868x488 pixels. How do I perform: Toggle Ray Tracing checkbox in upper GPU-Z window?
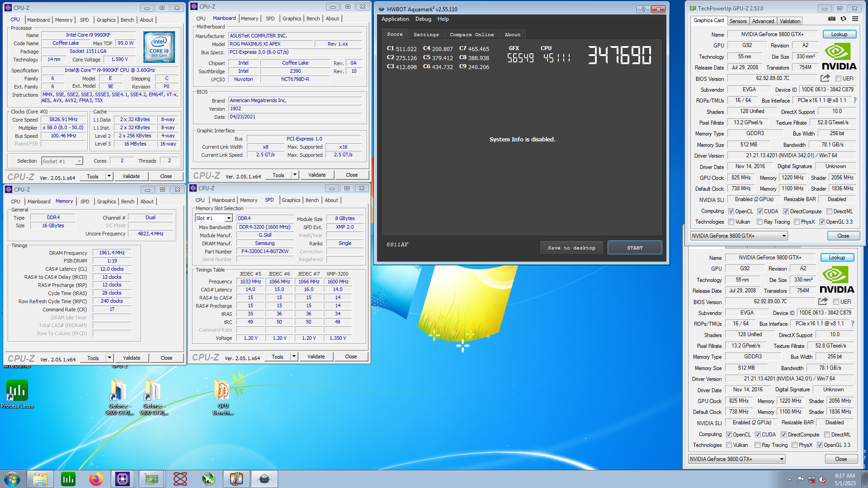(759, 222)
